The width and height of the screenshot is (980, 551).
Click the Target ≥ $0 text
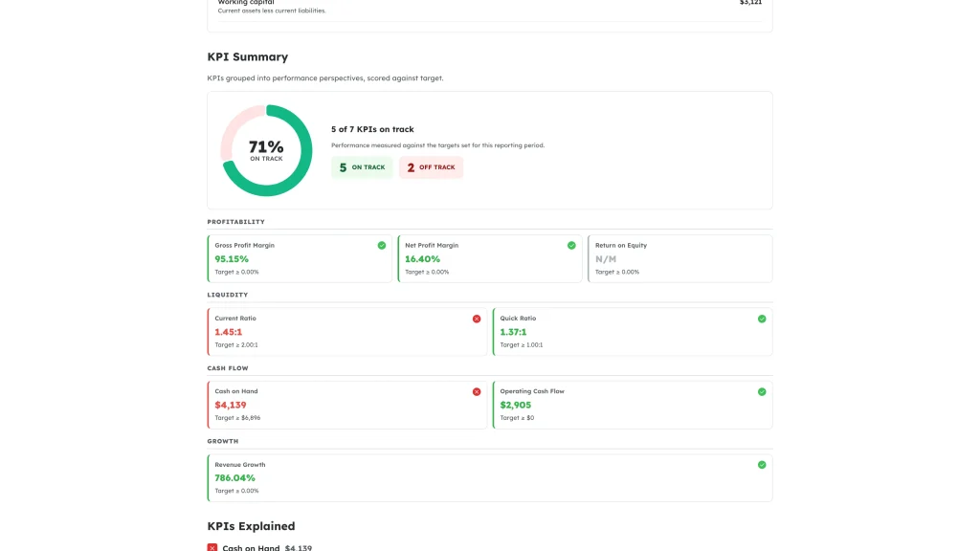(x=517, y=418)
